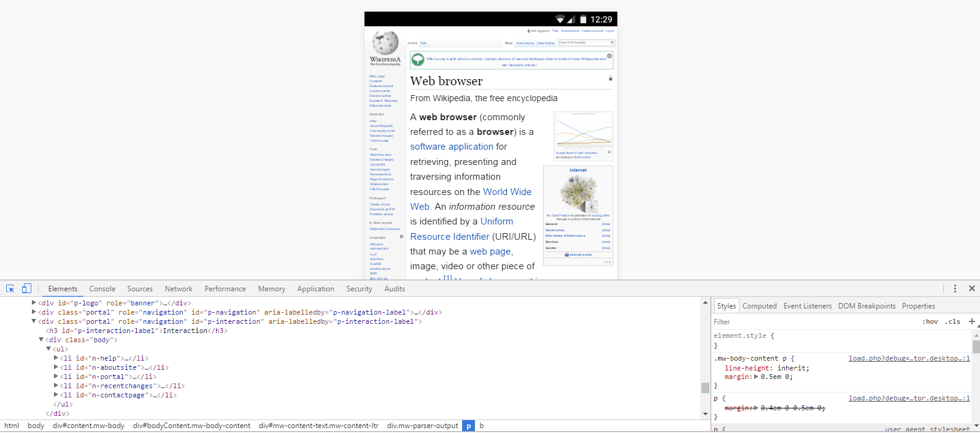980x433 pixels.
Task: Open the Internet map visualization thumbnail
Action: (x=578, y=193)
